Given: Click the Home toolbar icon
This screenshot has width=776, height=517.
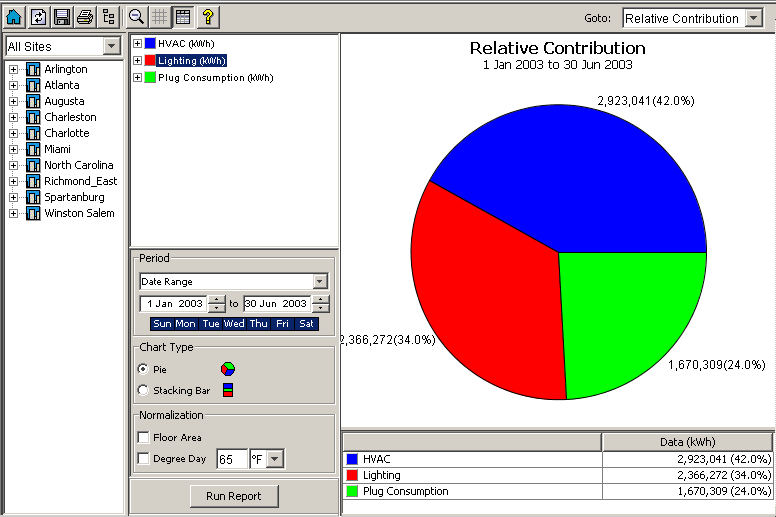Looking at the screenshot, I should (14, 17).
